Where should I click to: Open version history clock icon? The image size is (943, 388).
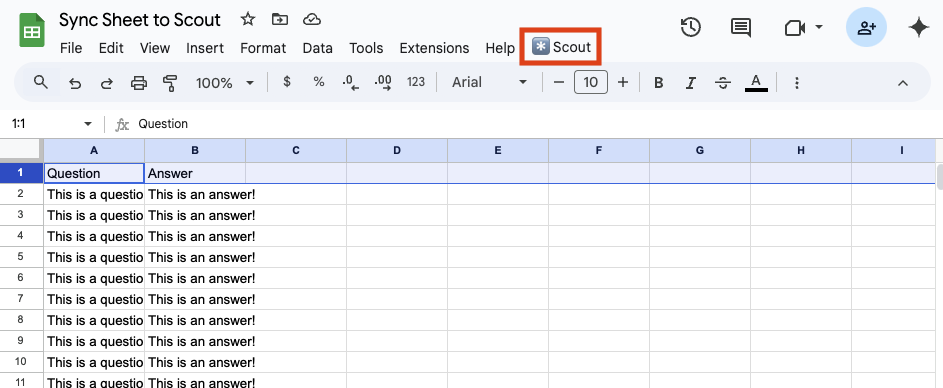point(690,27)
